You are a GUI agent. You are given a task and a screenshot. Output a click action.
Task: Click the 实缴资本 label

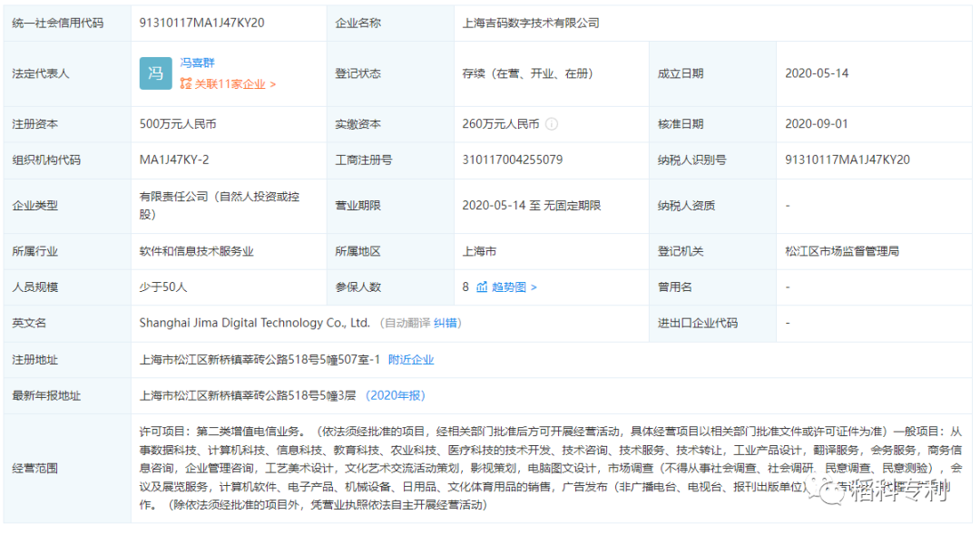(x=358, y=124)
